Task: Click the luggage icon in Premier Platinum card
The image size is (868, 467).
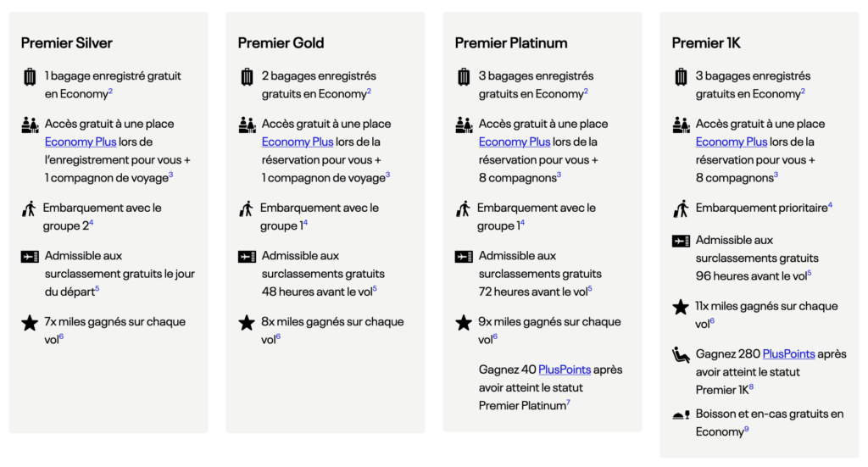Action: tap(464, 77)
